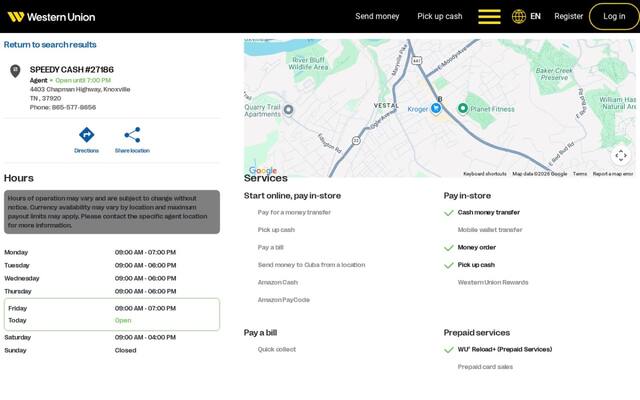640x400 pixels.
Task: Click Amazon Cash service item
Action: click(x=278, y=282)
